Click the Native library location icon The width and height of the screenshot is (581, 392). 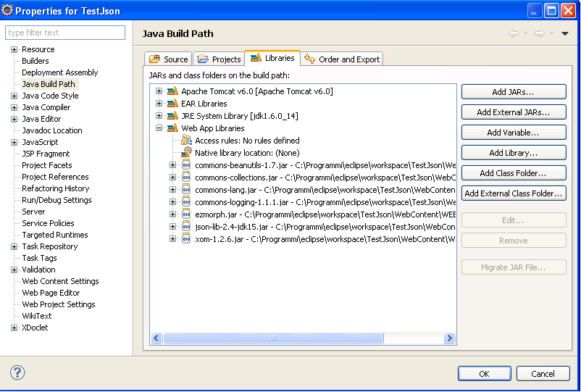(186, 153)
